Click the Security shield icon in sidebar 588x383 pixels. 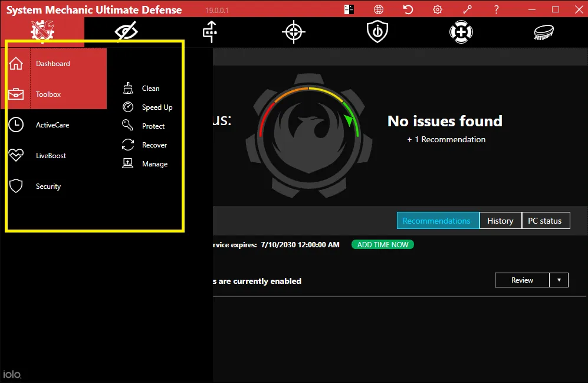16,186
